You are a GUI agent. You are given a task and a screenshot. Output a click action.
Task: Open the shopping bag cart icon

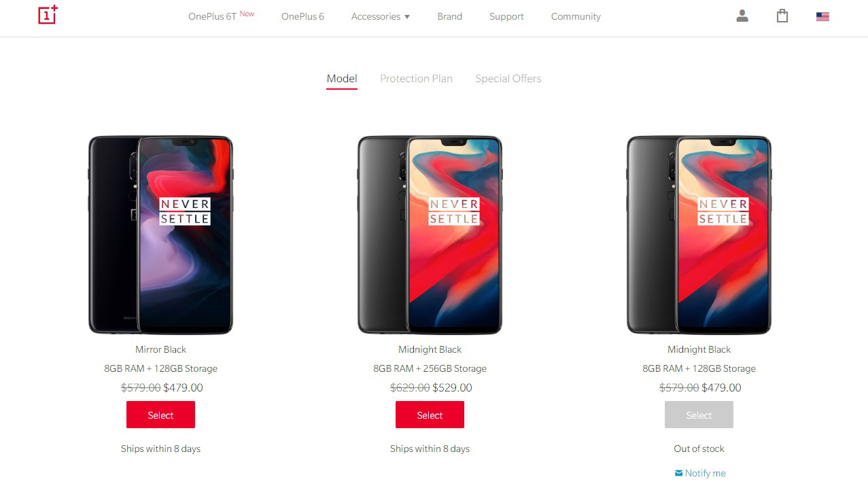pos(782,16)
